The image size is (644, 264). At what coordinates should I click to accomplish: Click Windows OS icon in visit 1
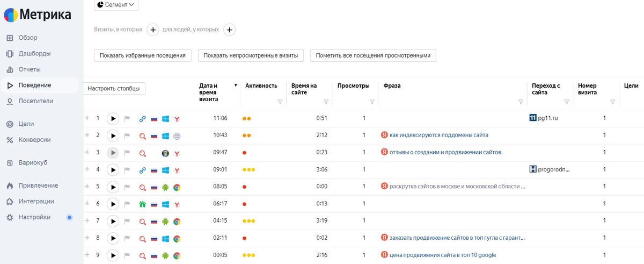166,119
